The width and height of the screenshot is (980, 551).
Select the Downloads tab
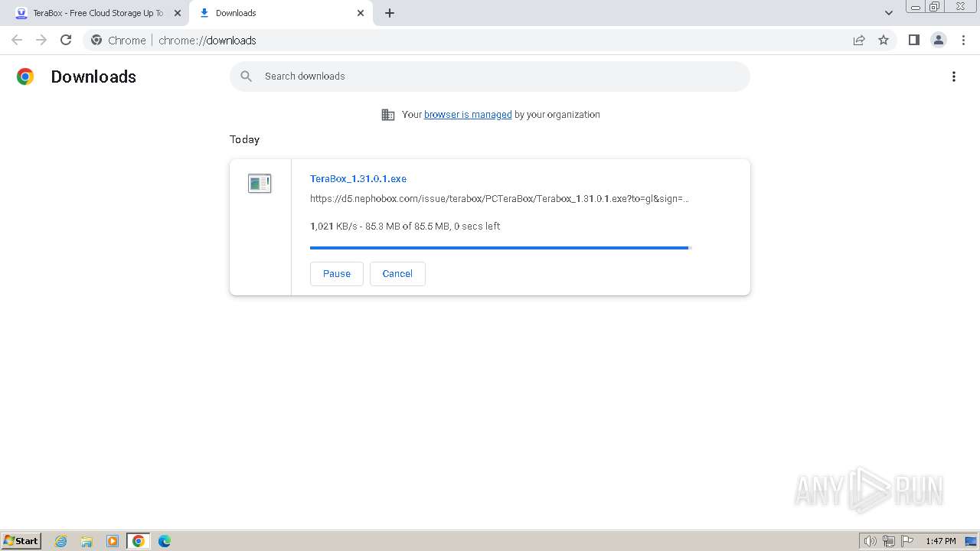point(281,13)
